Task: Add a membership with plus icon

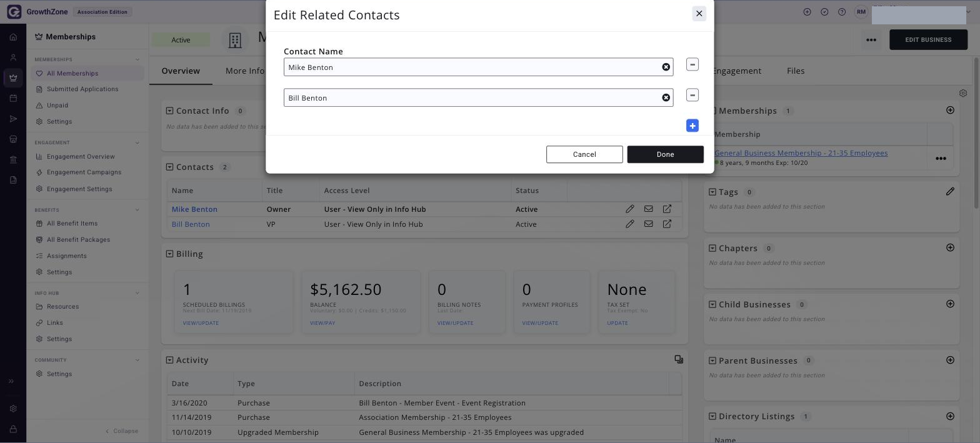Action: [950, 110]
